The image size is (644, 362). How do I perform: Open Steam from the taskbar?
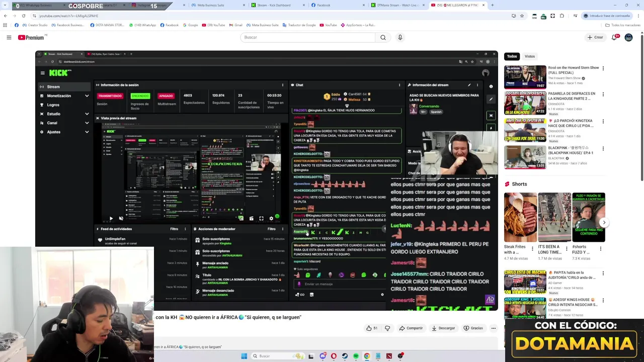[345, 356]
